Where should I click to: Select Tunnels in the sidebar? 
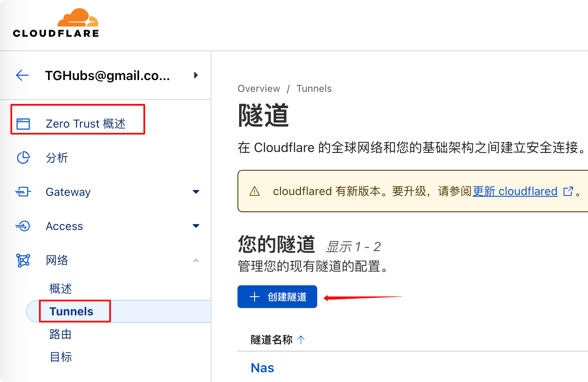72,311
